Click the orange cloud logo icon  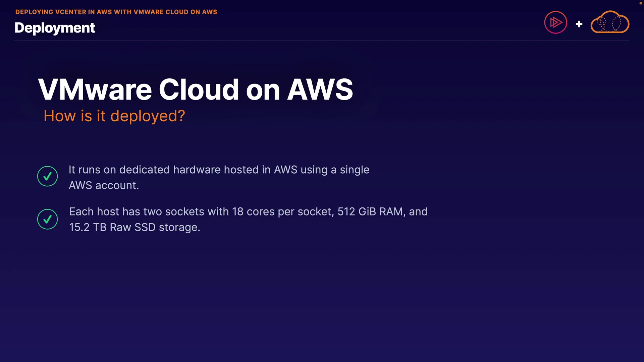coord(610,22)
